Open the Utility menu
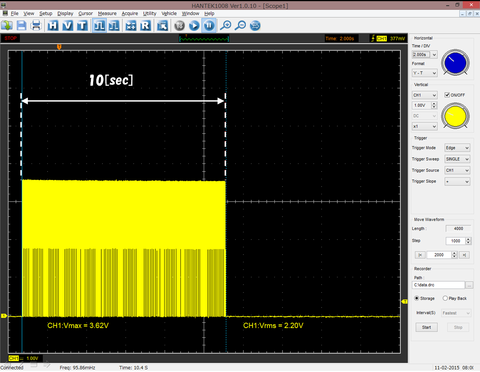This screenshot has width=480, height=372. (x=149, y=13)
